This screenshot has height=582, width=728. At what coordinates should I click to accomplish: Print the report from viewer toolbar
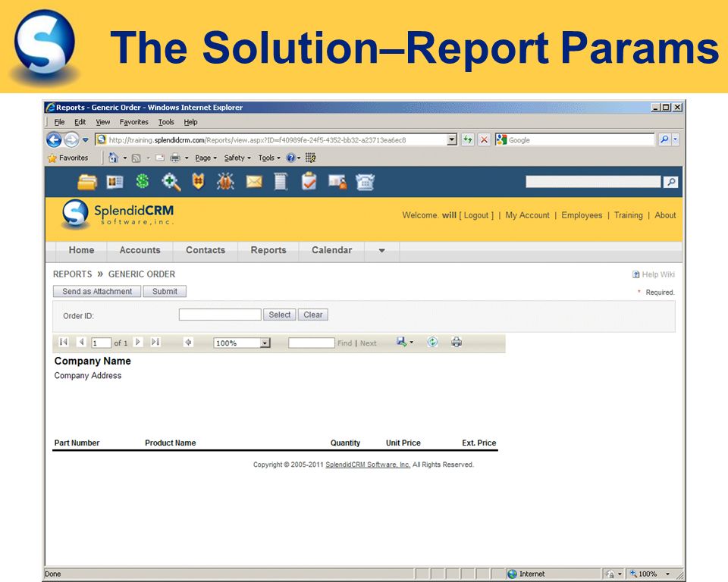tap(457, 342)
